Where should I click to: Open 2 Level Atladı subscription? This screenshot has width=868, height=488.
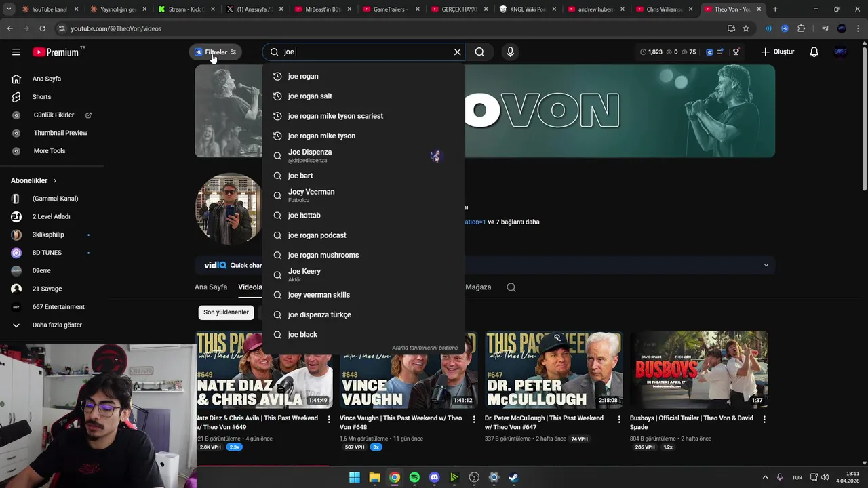52,217
